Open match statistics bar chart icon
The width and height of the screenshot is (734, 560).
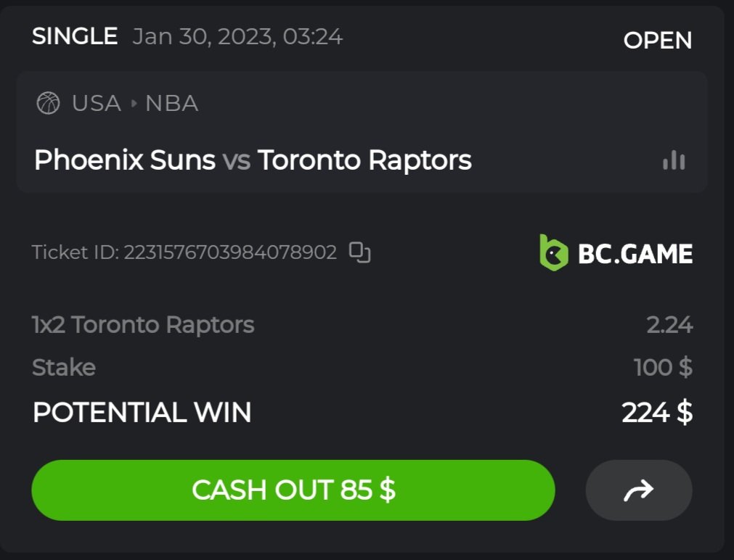[x=674, y=160]
